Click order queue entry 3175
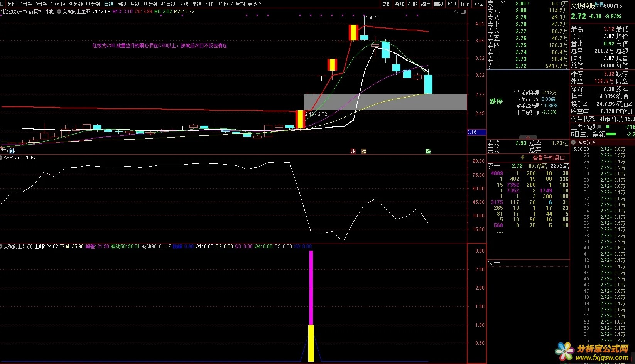The height and width of the screenshot is (364, 635). coord(497,202)
